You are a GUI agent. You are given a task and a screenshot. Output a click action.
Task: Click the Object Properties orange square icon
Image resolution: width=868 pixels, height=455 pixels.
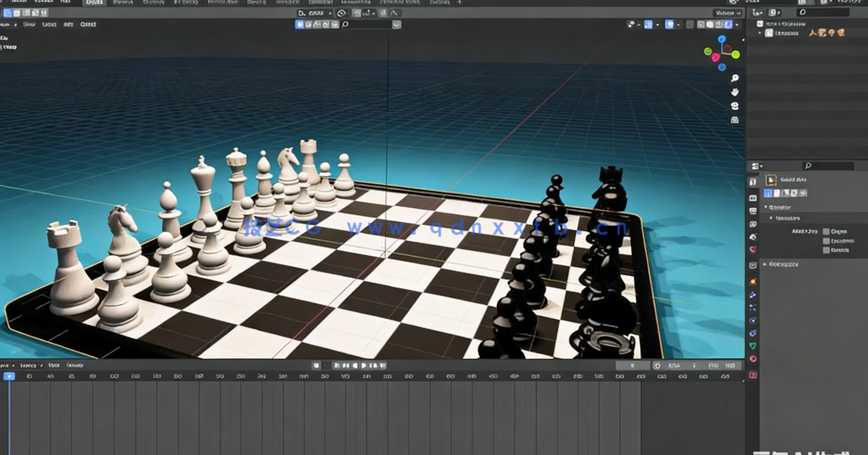752,281
